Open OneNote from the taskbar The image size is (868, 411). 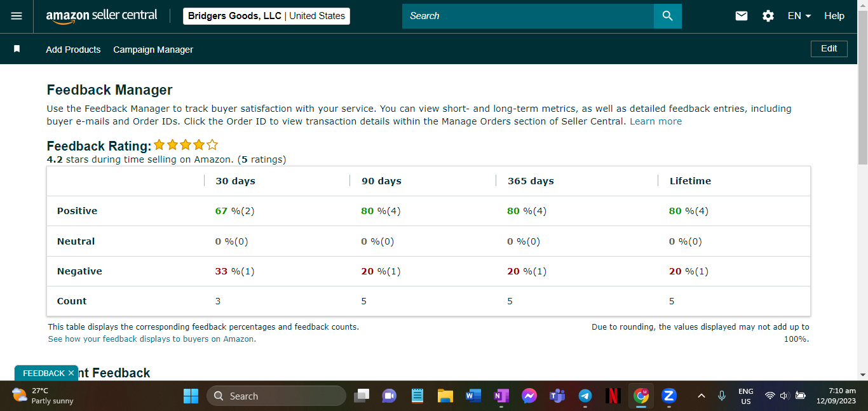tap(501, 396)
